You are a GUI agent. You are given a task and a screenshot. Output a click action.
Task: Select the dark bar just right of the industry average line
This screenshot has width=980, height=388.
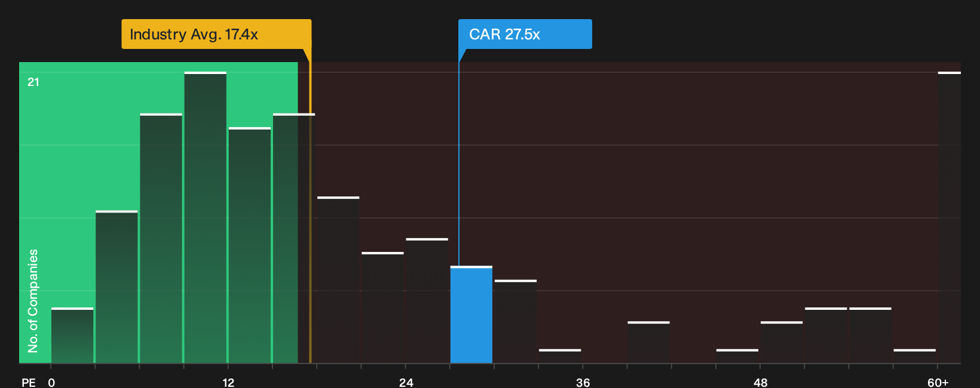pyautogui.click(x=338, y=280)
